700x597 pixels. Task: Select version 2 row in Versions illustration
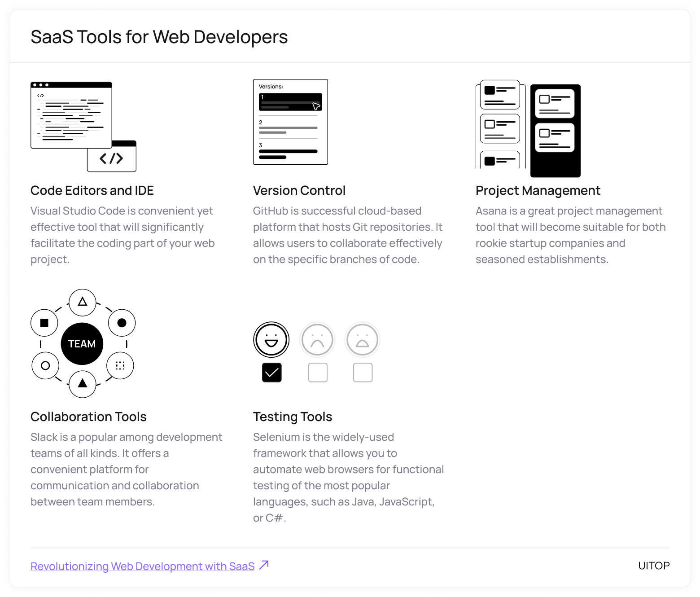(288, 127)
